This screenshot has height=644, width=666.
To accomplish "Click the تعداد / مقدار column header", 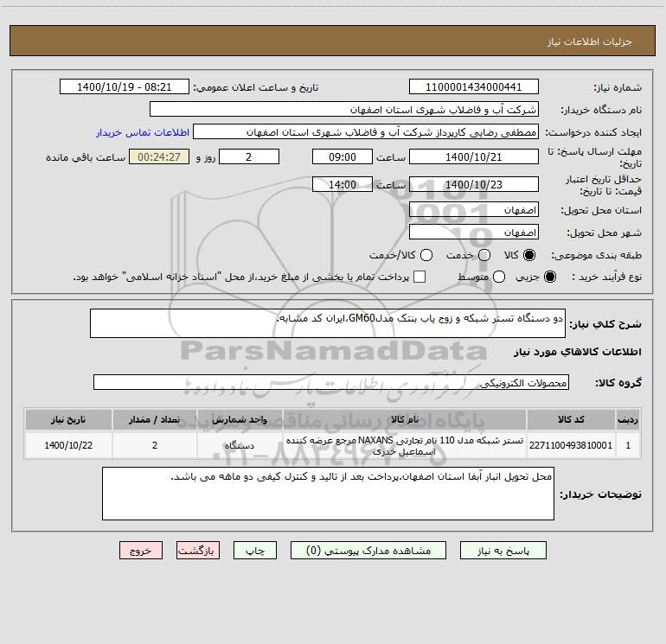I will click(155, 419).
